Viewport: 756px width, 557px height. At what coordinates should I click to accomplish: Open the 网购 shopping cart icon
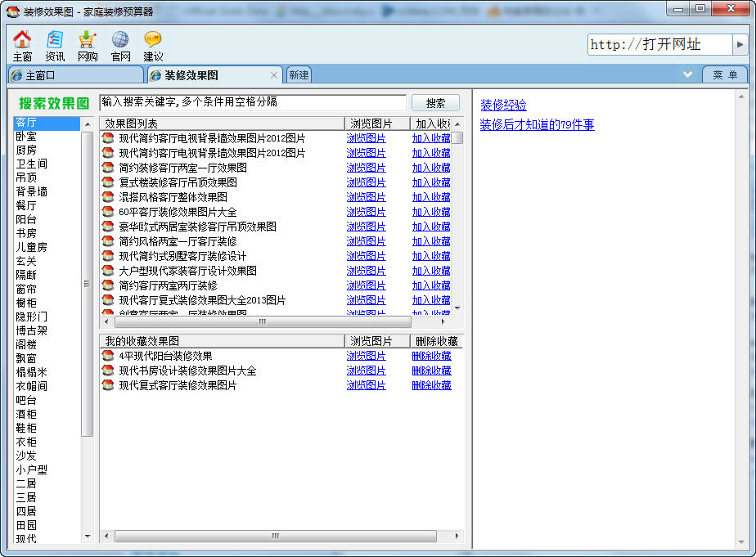88,46
